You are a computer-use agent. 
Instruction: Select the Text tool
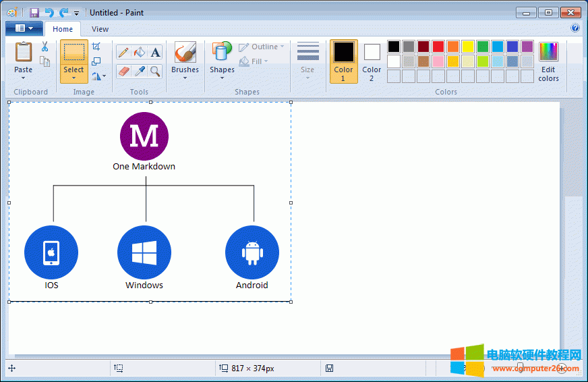click(x=155, y=52)
